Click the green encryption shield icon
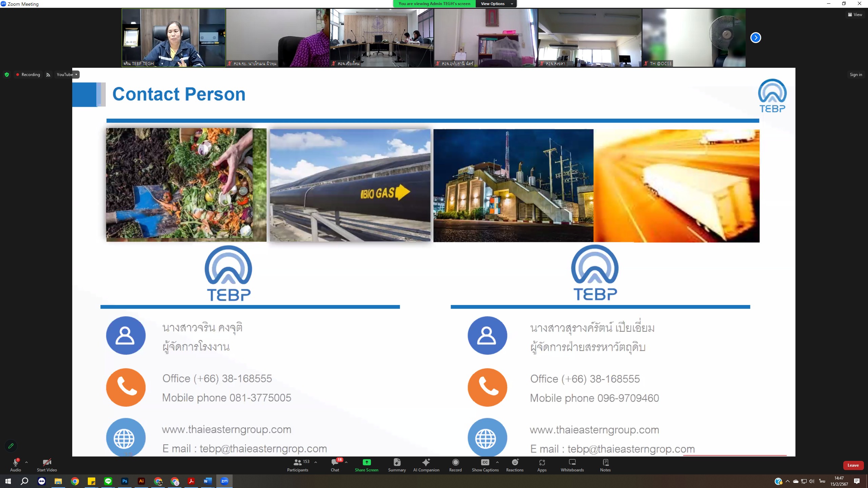The image size is (868, 488). 7,75
